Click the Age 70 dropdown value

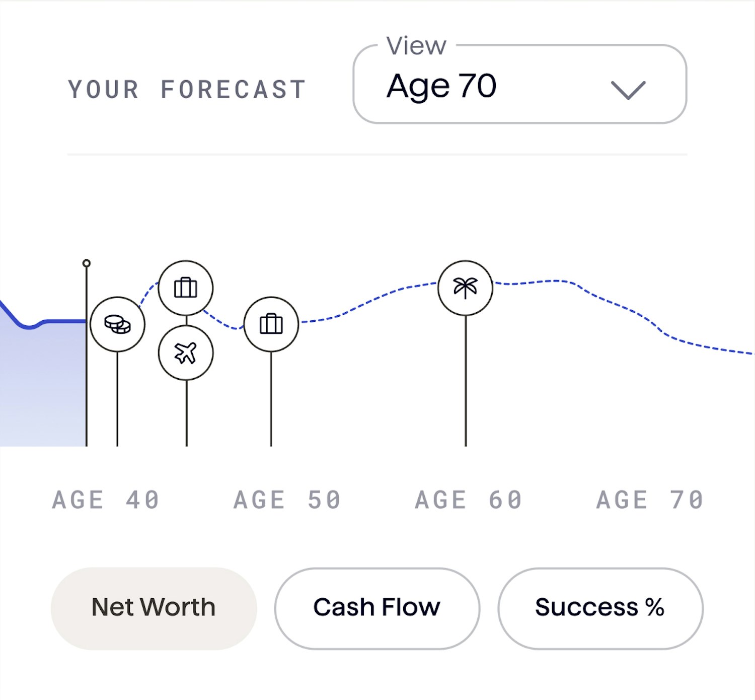point(441,86)
